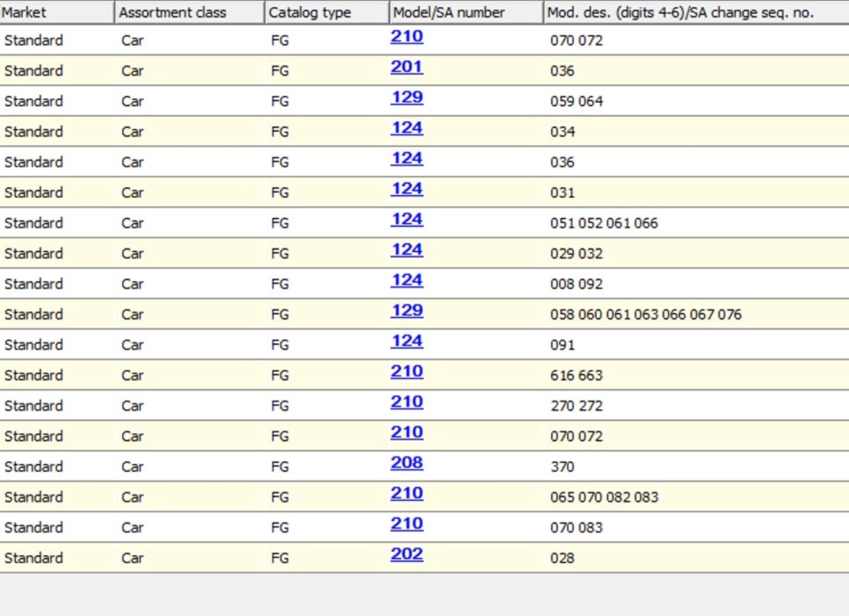Open model 210 link for 065 070 082 083
The image size is (849, 616).
[407, 493]
